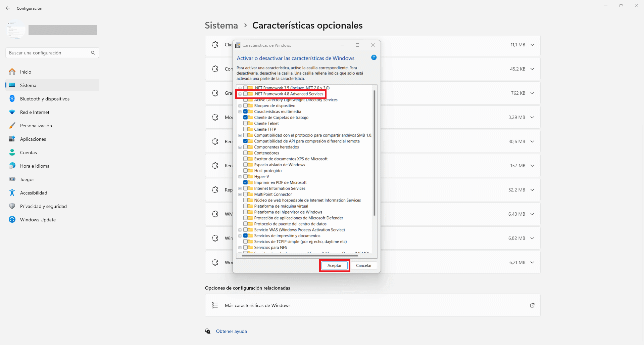Screen dimensions: 644x345
Task: Click the back arrow in Configuración
Action: pyautogui.click(x=8, y=8)
